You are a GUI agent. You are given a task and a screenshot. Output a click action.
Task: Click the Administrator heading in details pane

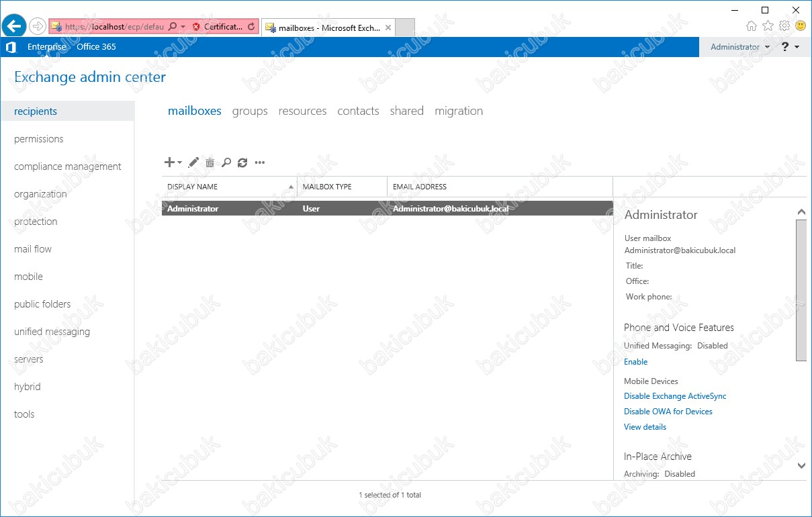661,215
